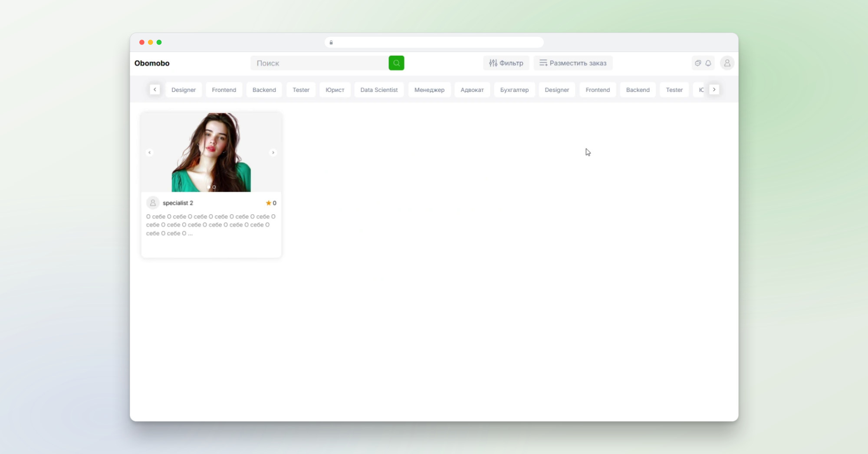This screenshot has height=454, width=868.
Task: Open the Фильтр filter options
Action: [506, 63]
